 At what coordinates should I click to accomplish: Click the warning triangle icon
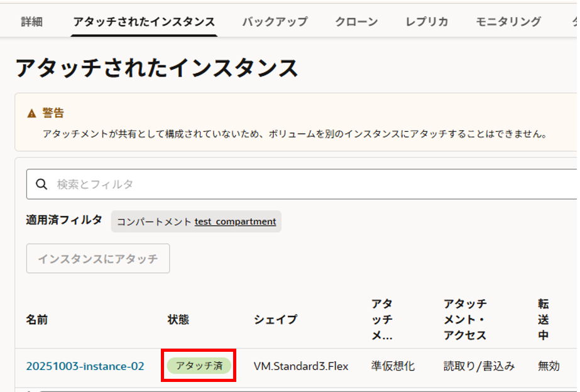click(31, 114)
